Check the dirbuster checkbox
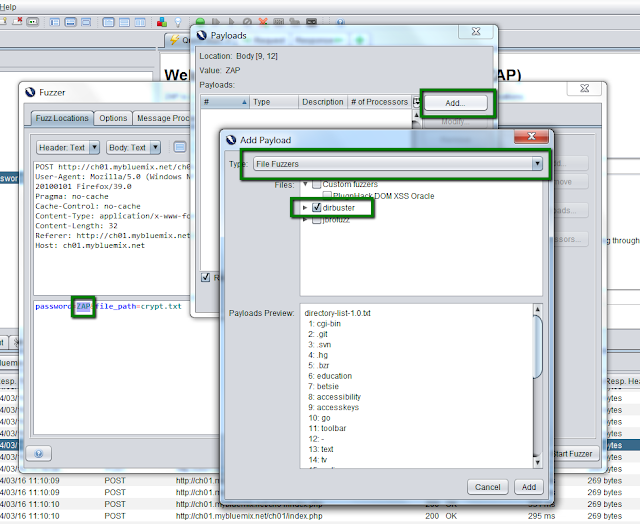Image resolution: width=640 pixels, height=524 pixels. point(317,207)
